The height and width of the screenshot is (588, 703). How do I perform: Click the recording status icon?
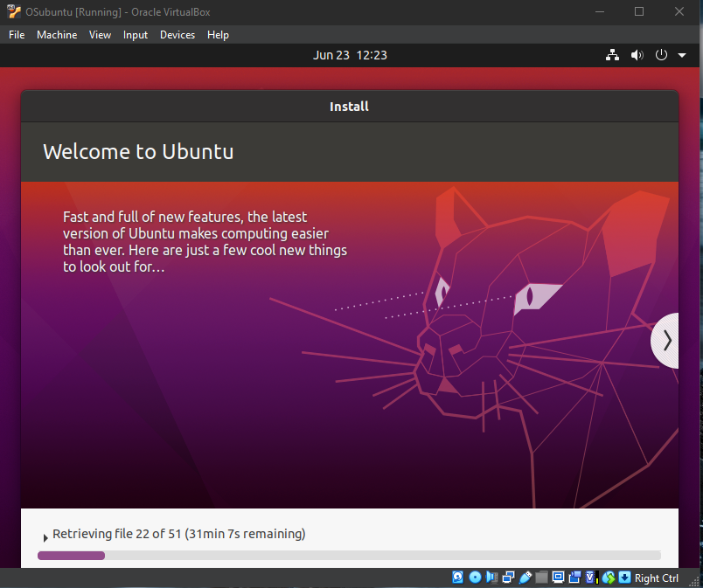pos(574,578)
